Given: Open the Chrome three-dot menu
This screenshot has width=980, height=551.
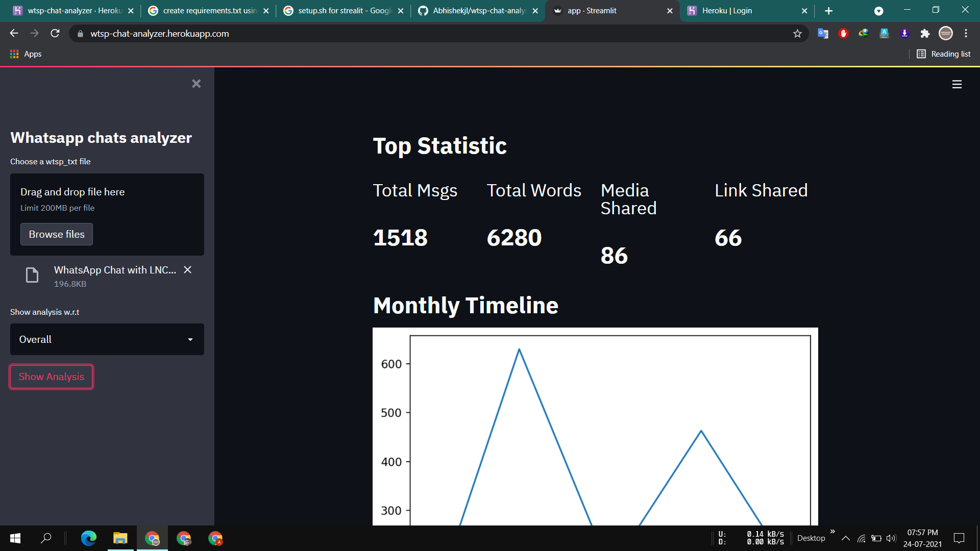Looking at the screenshot, I should tap(966, 33).
